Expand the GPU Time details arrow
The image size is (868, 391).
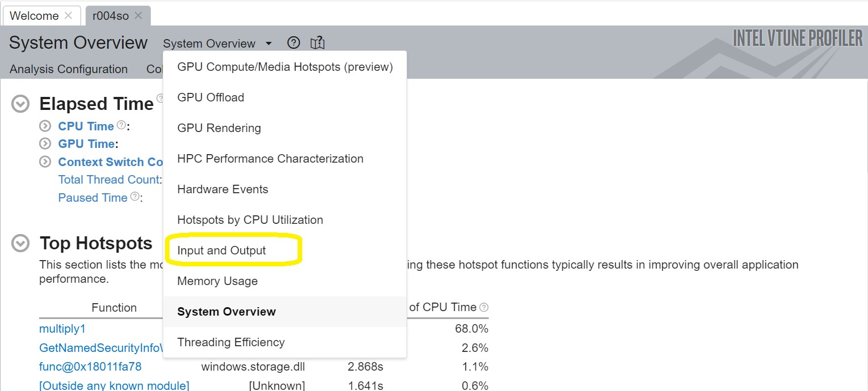tap(44, 143)
